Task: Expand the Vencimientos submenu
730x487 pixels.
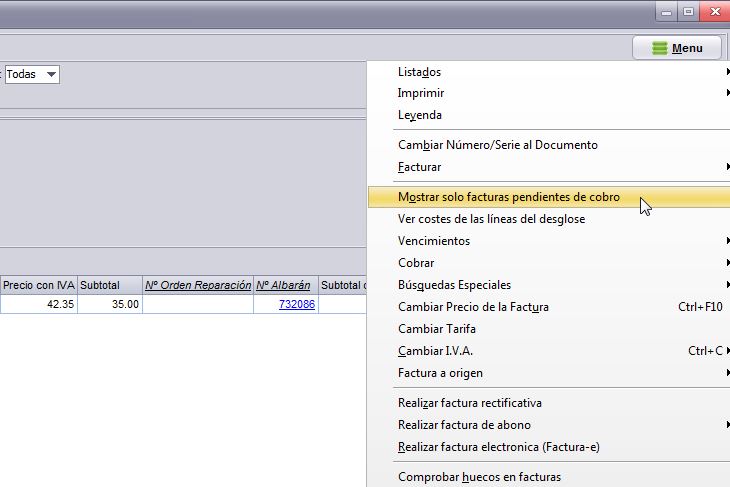Action: [549, 241]
